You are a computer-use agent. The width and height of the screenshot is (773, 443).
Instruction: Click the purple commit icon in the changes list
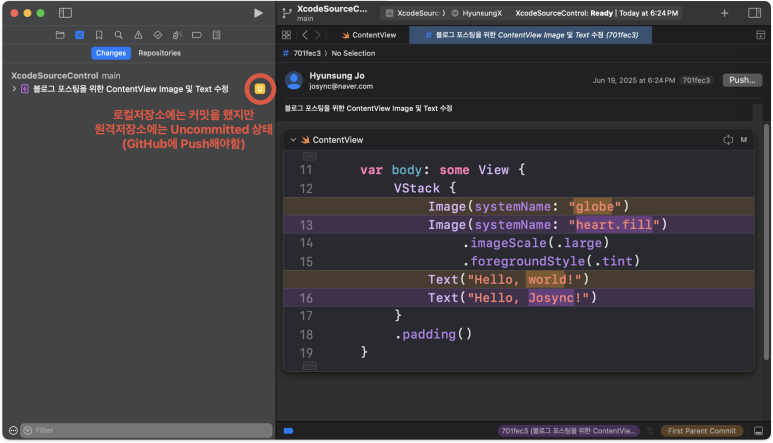click(x=25, y=89)
